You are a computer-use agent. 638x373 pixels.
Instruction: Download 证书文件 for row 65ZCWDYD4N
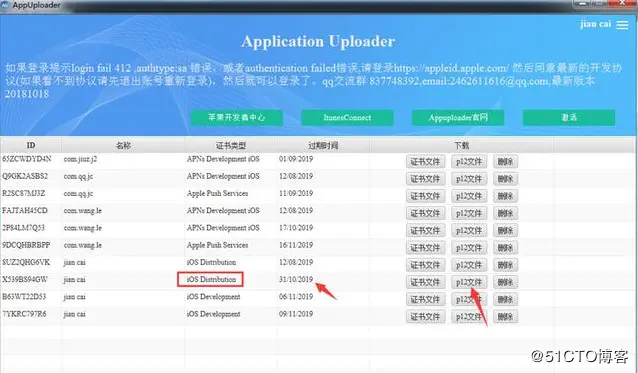pos(425,161)
